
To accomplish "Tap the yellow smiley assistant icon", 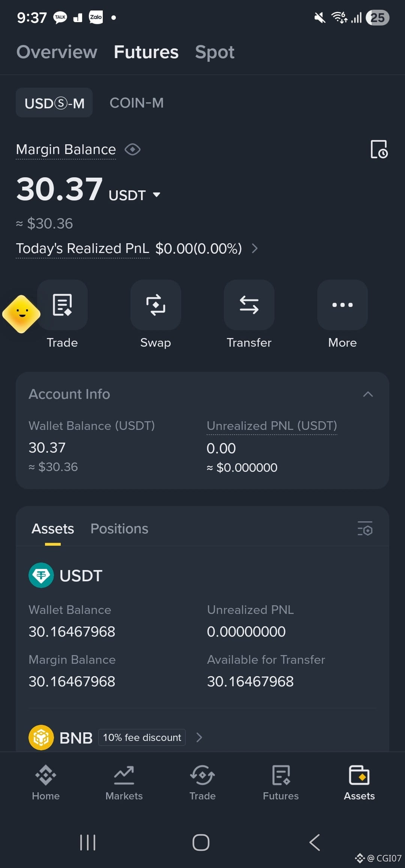I will 21,314.
